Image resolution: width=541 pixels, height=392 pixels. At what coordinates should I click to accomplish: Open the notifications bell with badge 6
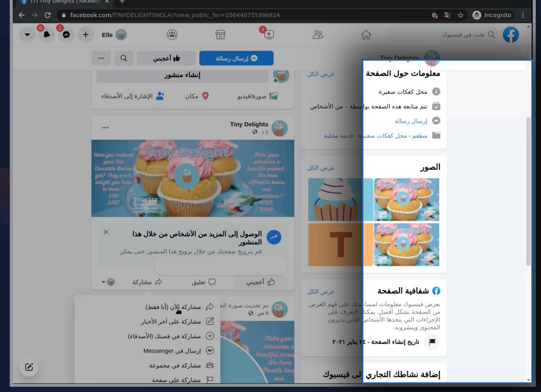point(47,35)
